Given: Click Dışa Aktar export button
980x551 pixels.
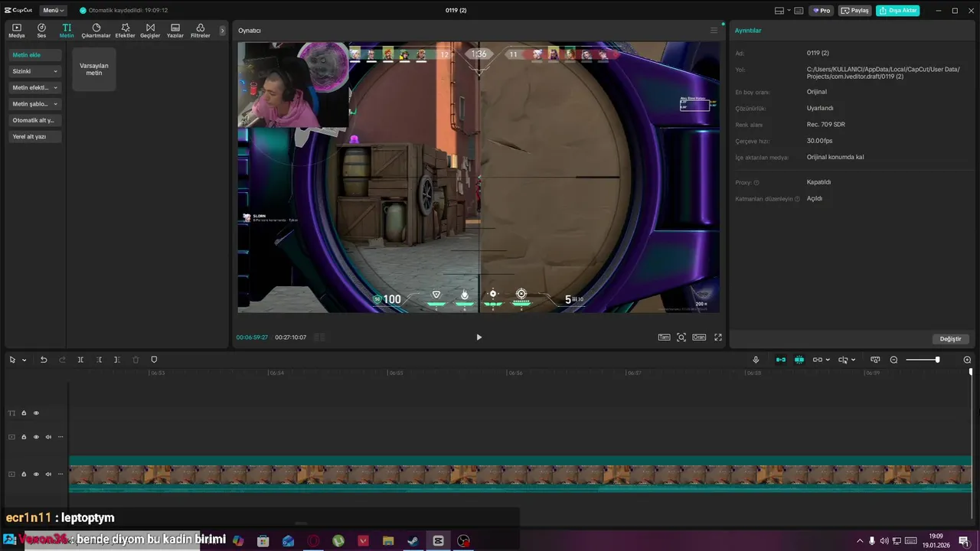Looking at the screenshot, I should 898,11.
